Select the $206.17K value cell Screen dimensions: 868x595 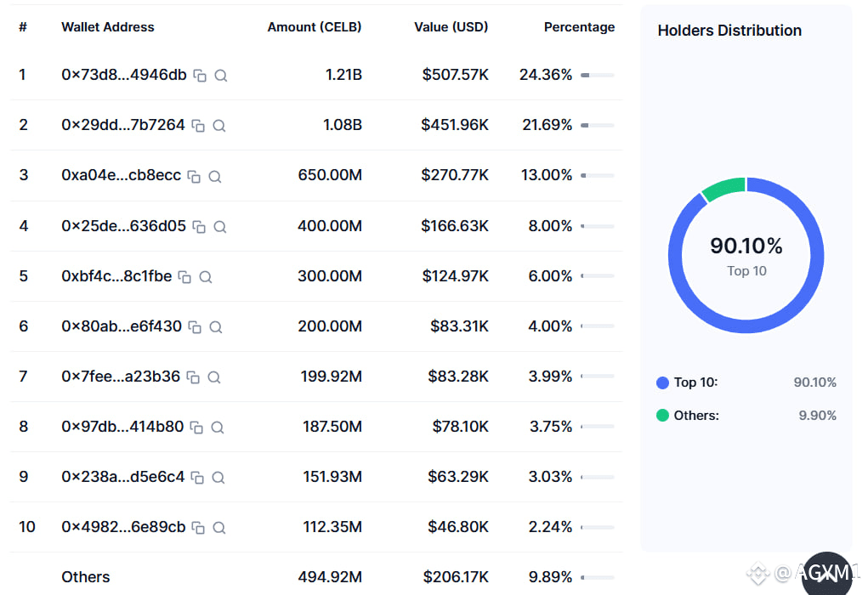[456, 577]
